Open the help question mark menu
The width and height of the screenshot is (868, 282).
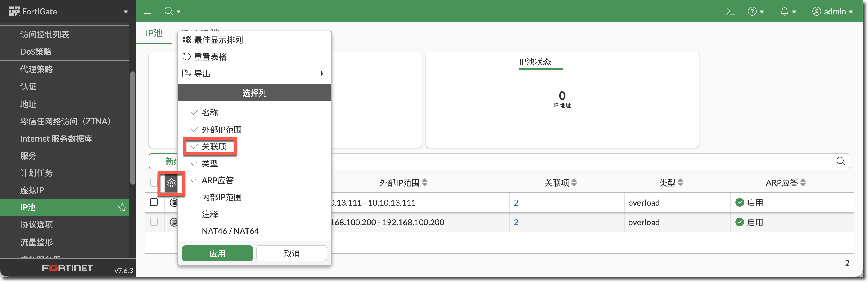tap(752, 11)
